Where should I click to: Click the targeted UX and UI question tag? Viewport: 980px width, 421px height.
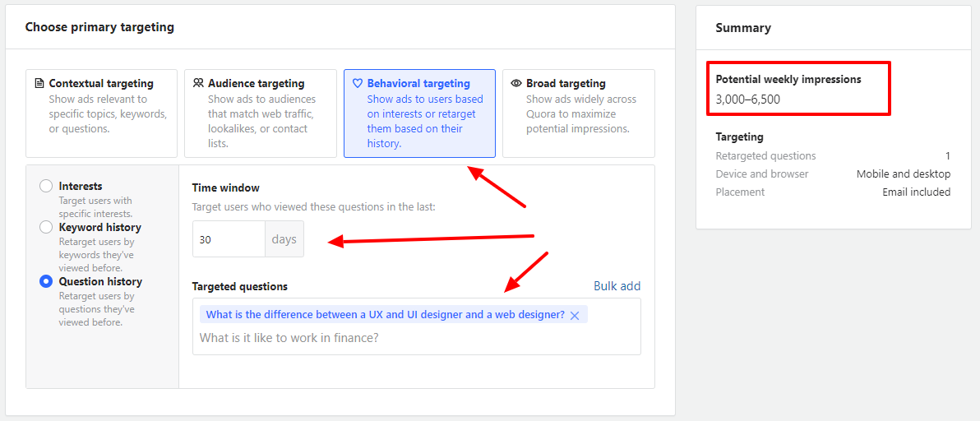click(x=385, y=315)
